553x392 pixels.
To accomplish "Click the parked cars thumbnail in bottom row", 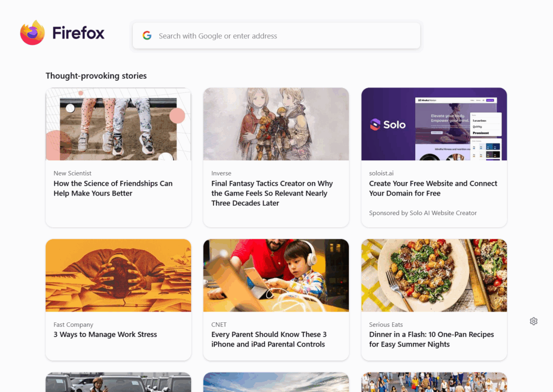I will pyautogui.click(x=118, y=382).
